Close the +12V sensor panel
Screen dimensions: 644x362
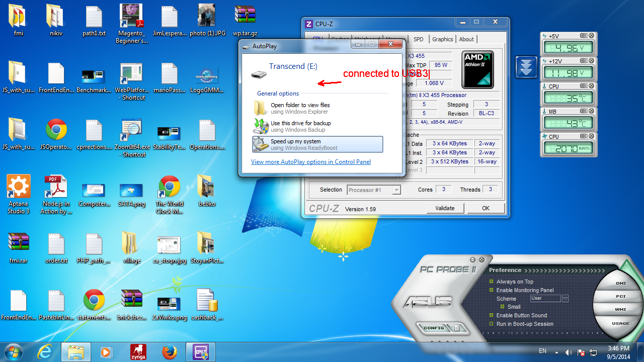pos(592,61)
